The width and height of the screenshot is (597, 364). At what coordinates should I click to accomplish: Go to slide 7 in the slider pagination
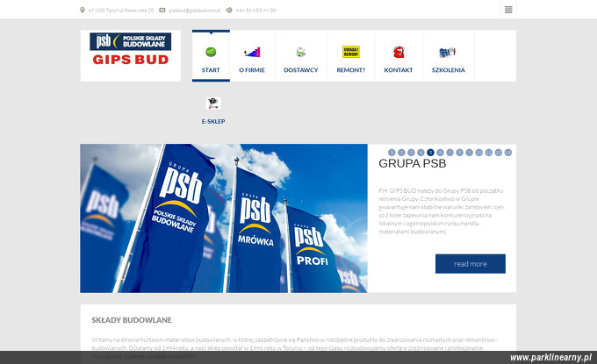click(x=450, y=153)
